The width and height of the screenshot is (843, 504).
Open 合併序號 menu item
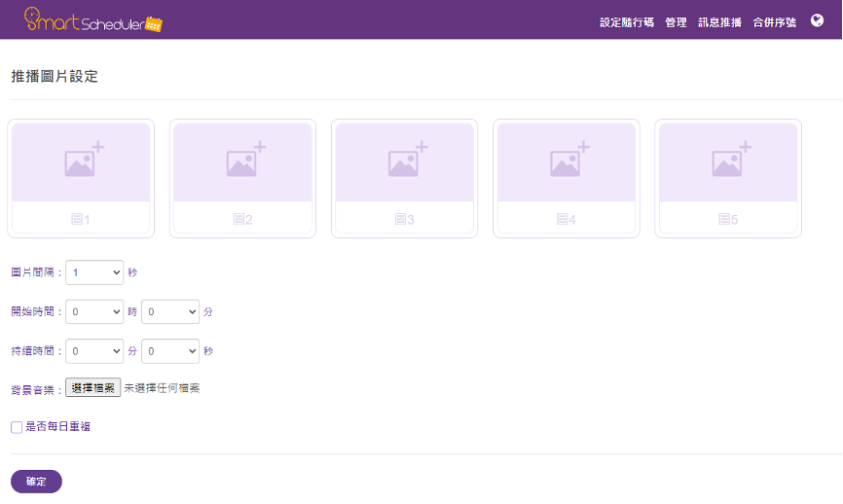coord(774,22)
